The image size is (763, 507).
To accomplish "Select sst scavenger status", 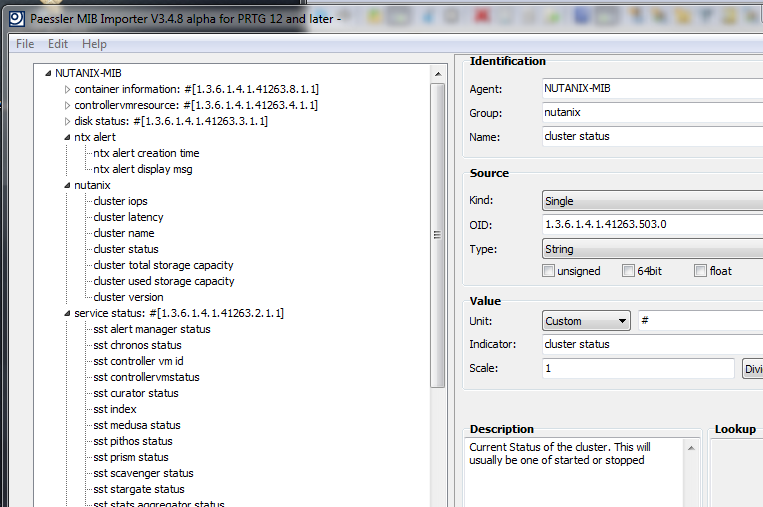I will (x=143, y=473).
